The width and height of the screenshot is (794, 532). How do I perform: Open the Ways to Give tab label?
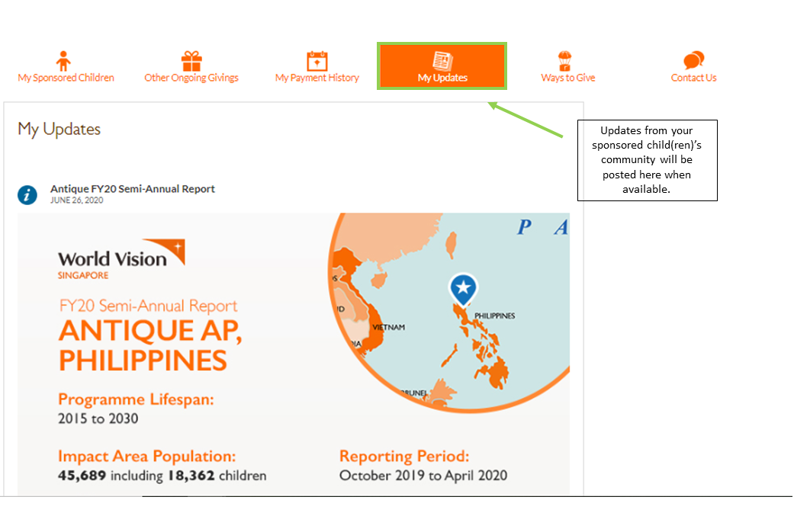568,78
